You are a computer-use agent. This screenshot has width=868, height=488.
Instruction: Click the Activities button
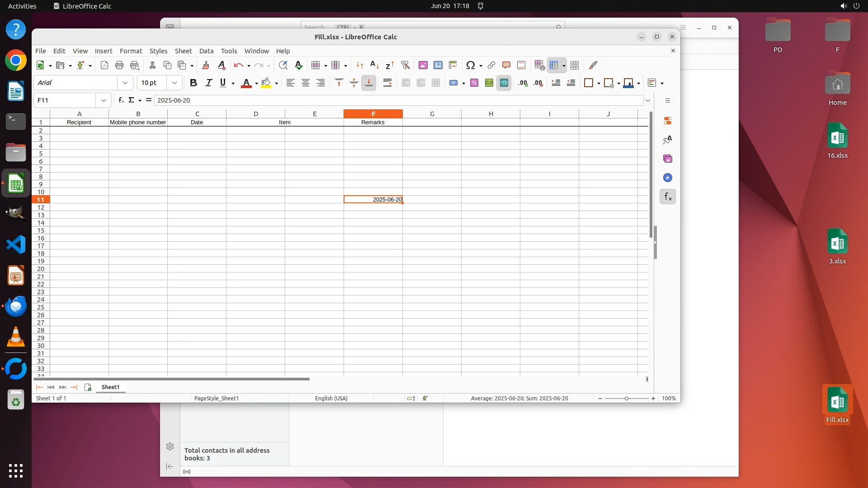pyautogui.click(x=22, y=6)
